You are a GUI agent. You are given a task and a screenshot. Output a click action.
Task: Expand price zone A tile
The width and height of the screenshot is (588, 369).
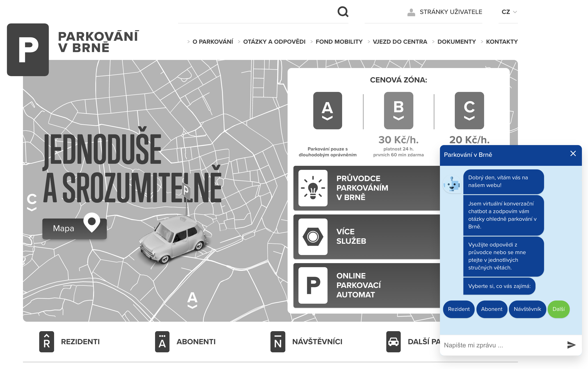pyautogui.click(x=327, y=111)
